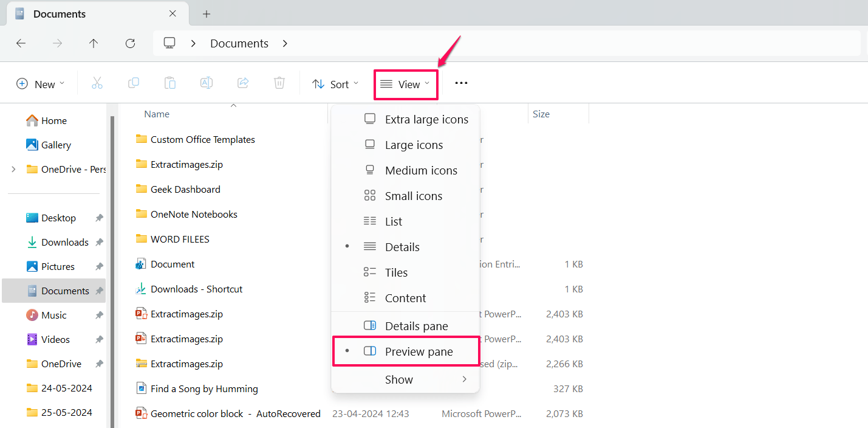Image resolution: width=868 pixels, height=428 pixels.
Task: Select the WORD FILEES folder
Action: point(173,239)
